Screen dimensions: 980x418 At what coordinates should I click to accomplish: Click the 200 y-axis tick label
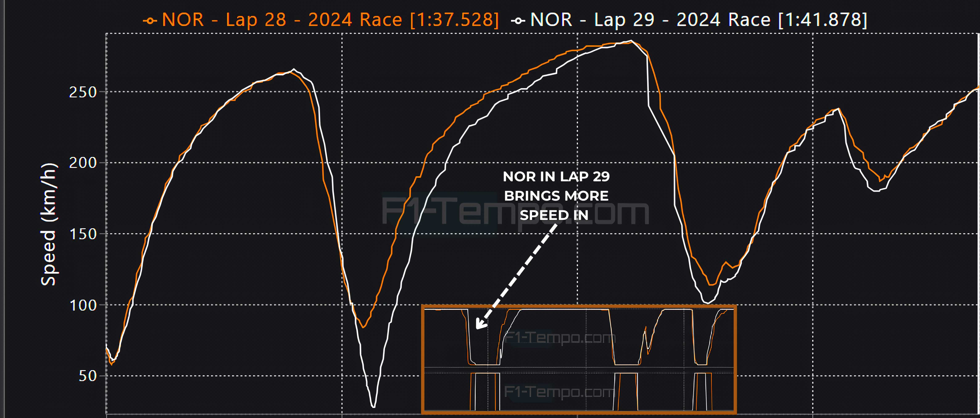pyautogui.click(x=83, y=163)
